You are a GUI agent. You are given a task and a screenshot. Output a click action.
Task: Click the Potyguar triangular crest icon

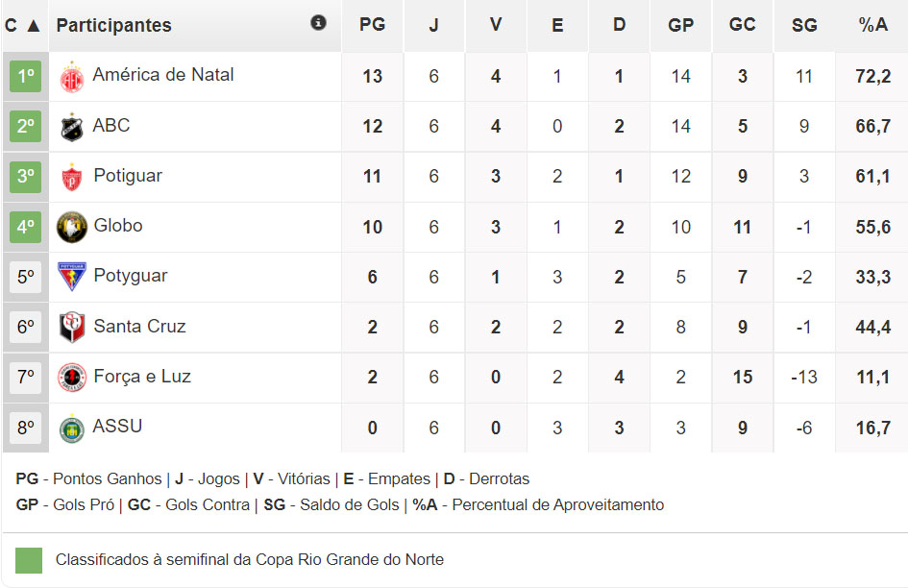pos(72,277)
